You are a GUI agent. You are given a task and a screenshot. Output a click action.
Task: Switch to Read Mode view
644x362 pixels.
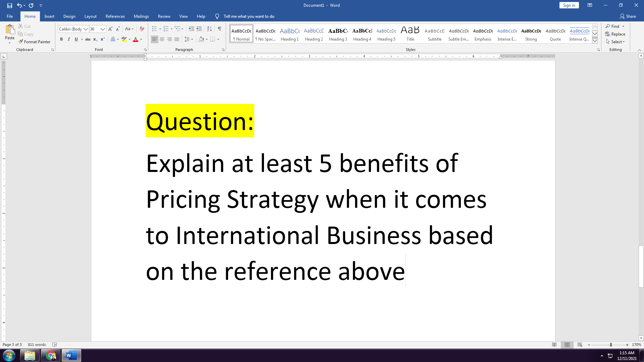554,345
